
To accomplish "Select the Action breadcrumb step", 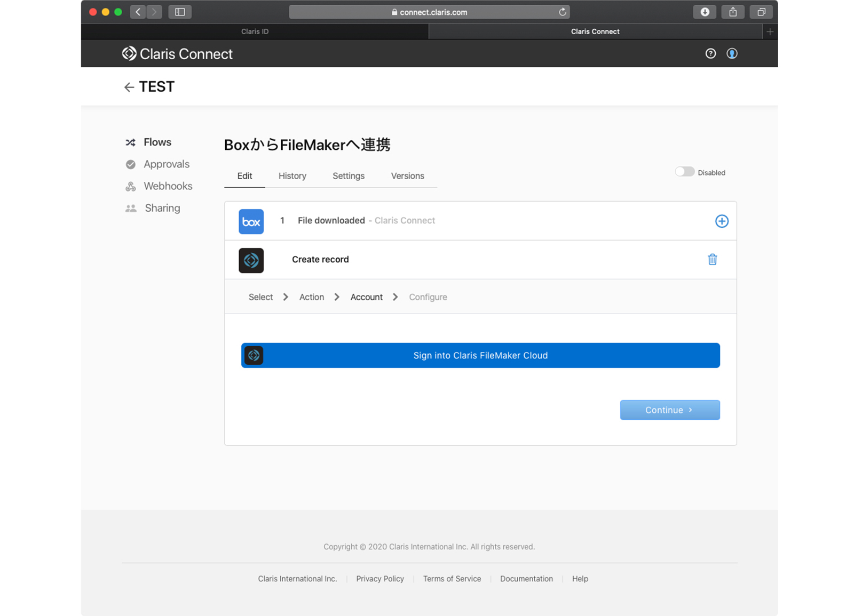I will [x=311, y=297].
